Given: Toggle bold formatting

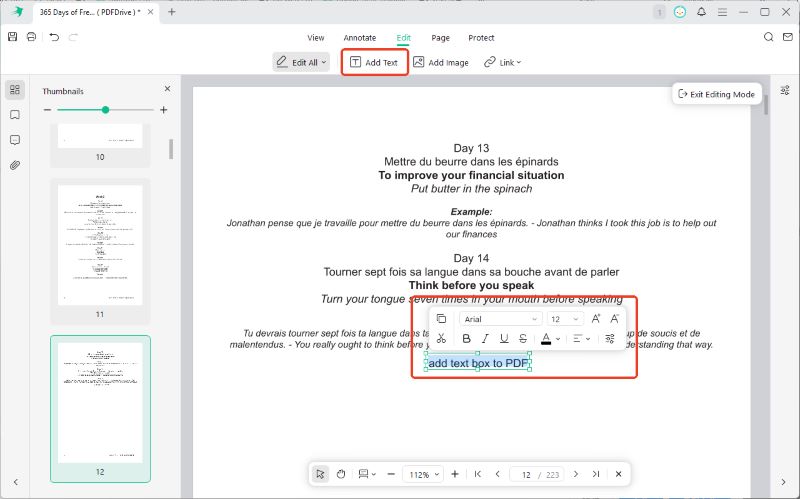Looking at the screenshot, I should pyautogui.click(x=466, y=338).
